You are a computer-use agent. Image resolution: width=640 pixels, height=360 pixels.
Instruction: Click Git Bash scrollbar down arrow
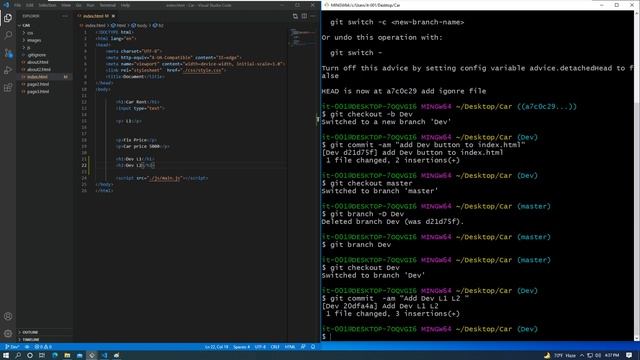[636, 338]
